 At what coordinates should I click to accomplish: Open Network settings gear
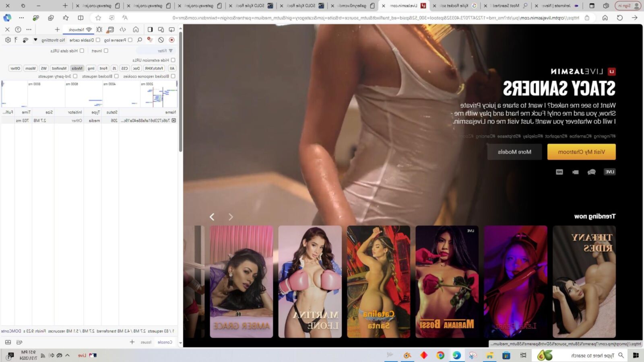8,40
